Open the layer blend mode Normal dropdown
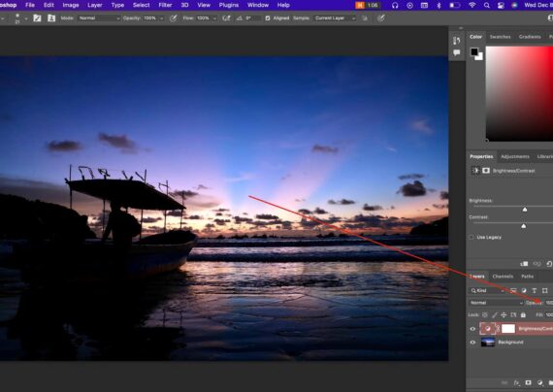The width and height of the screenshot is (553, 392). (496, 303)
